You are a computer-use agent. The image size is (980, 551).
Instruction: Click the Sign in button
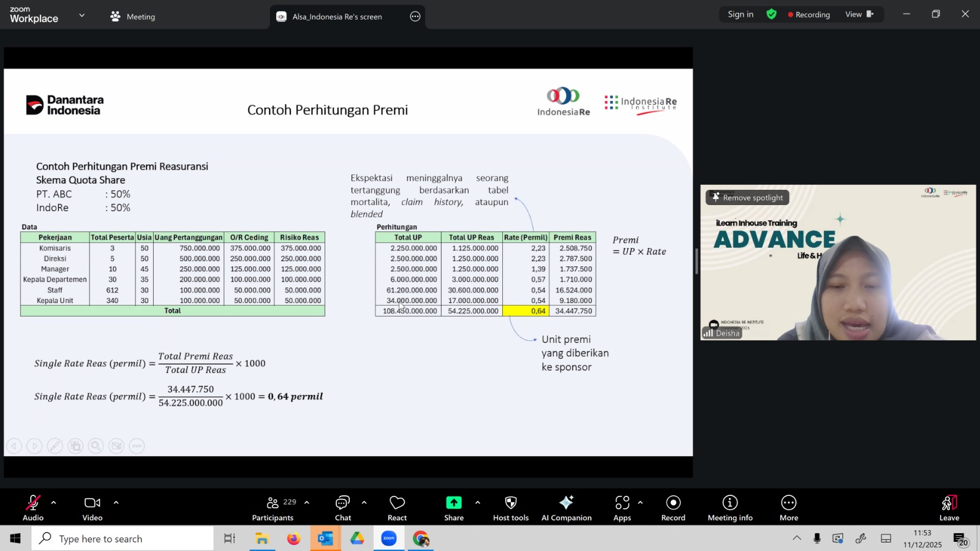[740, 14]
